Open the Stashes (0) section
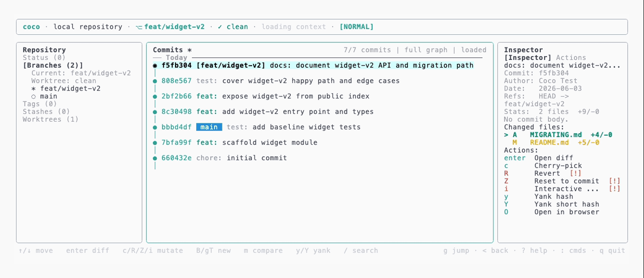This screenshot has width=644, height=278. (x=46, y=112)
